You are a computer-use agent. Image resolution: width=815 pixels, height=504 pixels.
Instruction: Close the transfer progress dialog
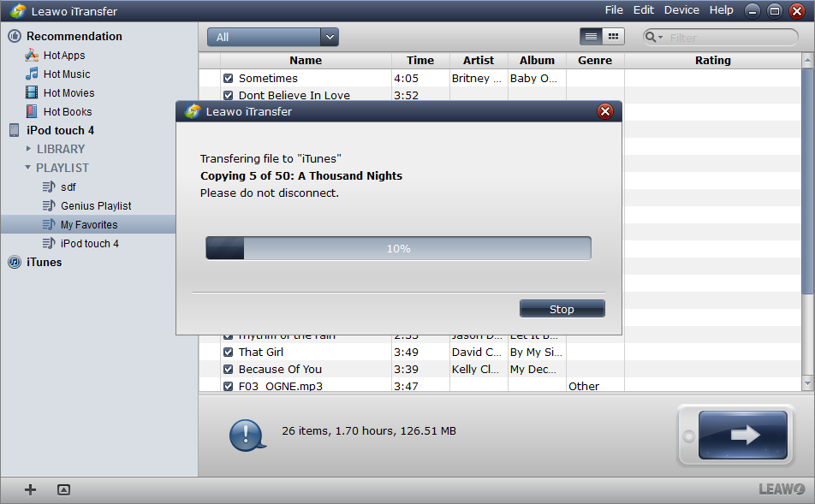[605, 111]
